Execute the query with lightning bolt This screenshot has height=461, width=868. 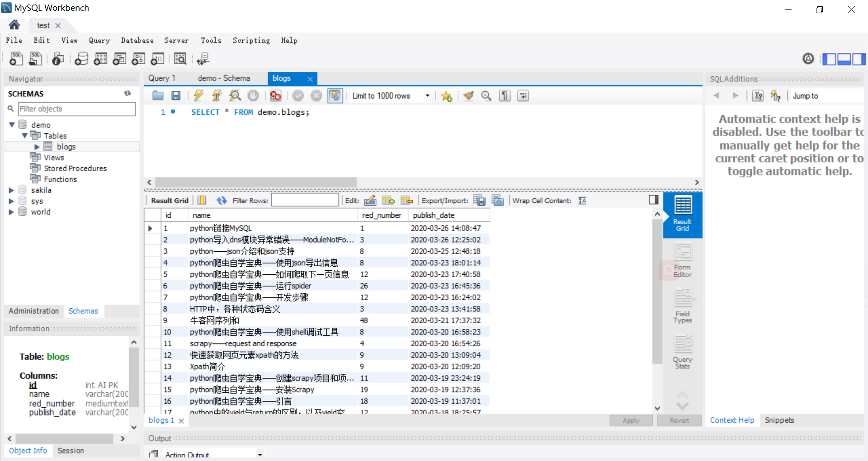pyautogui.click(x=198, y=95)
